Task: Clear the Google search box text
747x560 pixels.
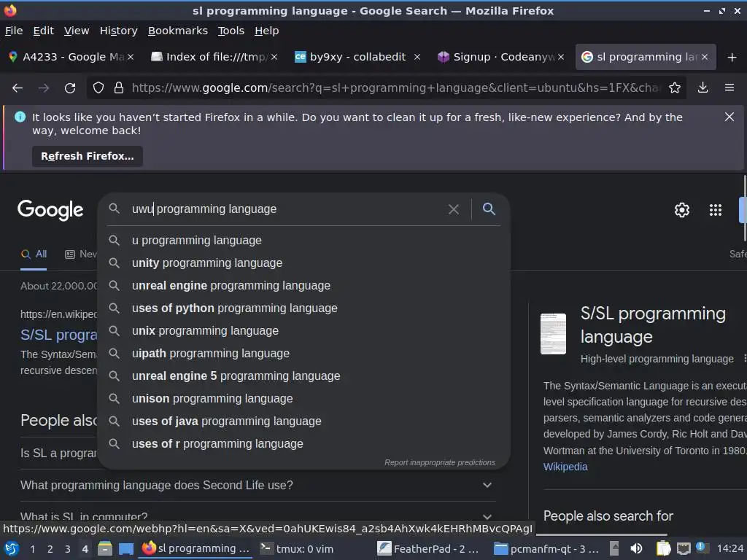Action: pos(454,209)
